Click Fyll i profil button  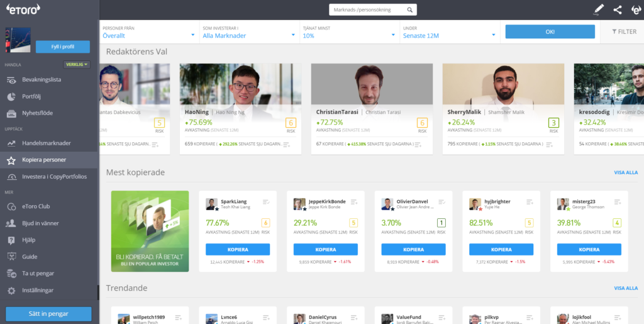coord(63,47)
